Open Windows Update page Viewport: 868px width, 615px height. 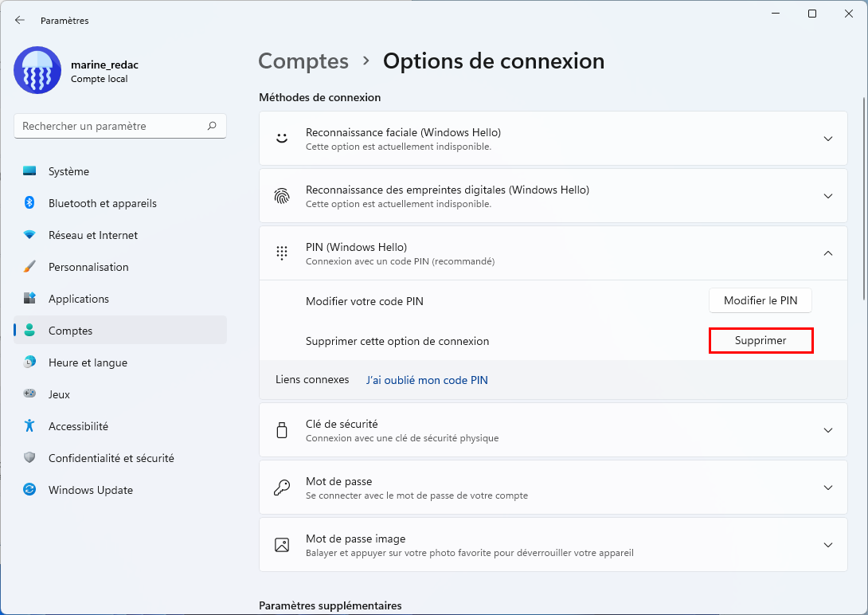(x=120, y=490)
